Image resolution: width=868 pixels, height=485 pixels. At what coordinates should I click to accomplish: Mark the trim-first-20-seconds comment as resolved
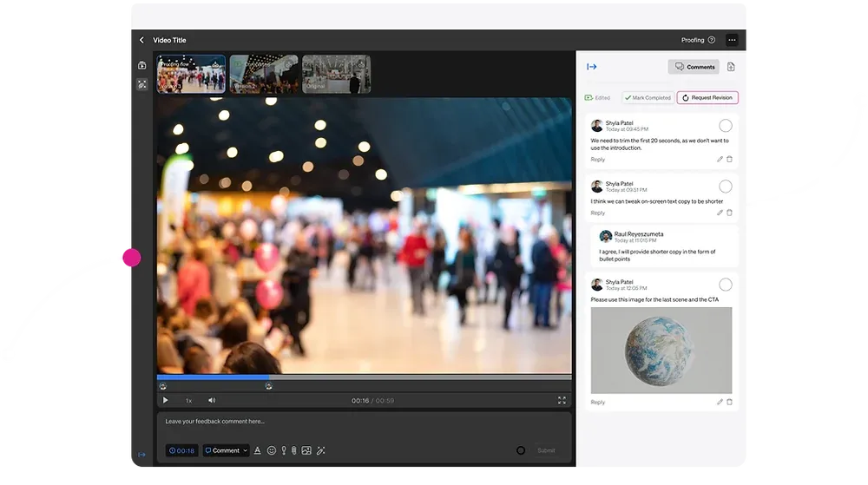point(725,126)
